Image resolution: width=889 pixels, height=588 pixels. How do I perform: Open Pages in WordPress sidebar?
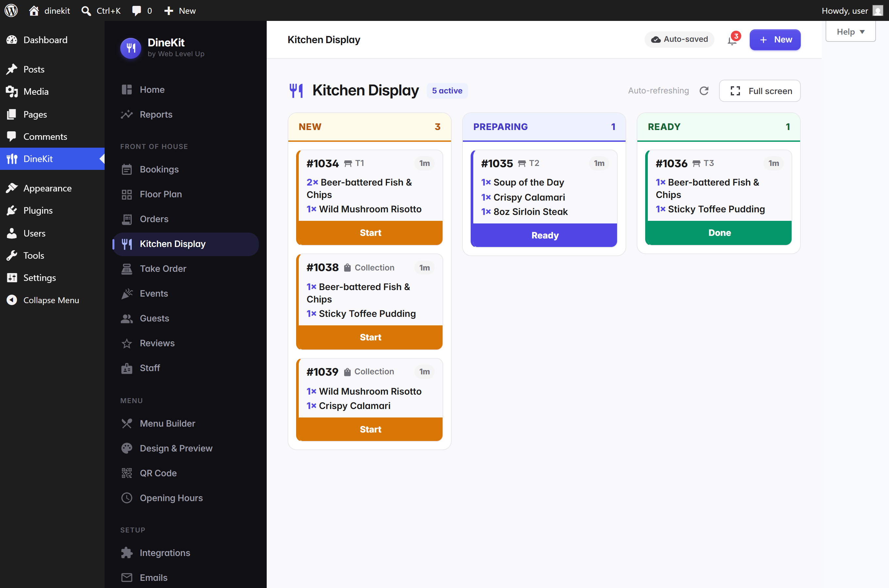click(x=52, y=114)
